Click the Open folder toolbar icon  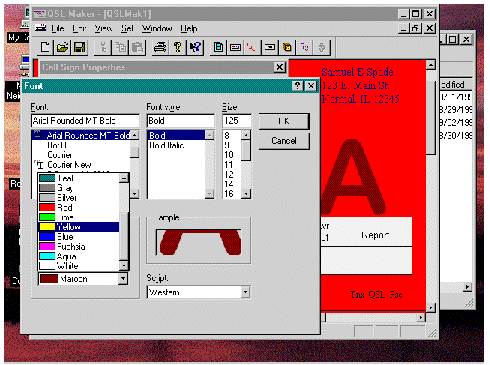click(x=62, y=47)
